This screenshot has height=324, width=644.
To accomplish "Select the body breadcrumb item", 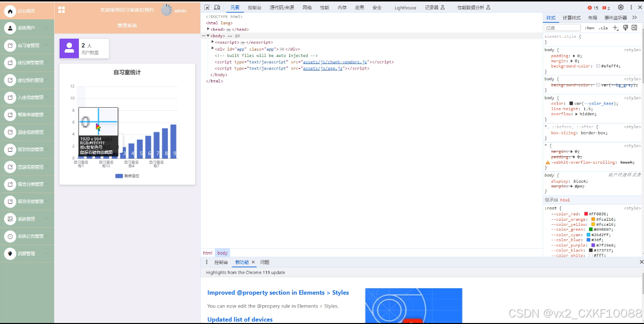I will coord(222,253).
